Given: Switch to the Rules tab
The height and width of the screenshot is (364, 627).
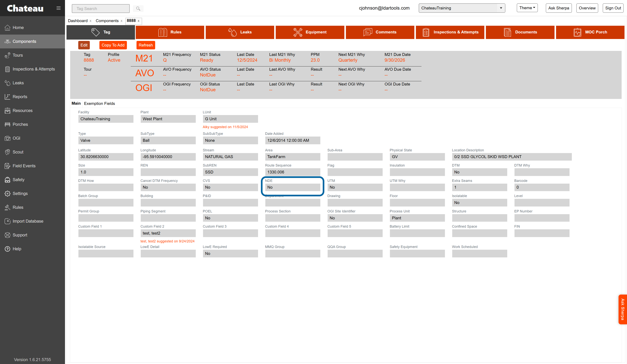Looking at the screenshot, I should click(170, 32).
